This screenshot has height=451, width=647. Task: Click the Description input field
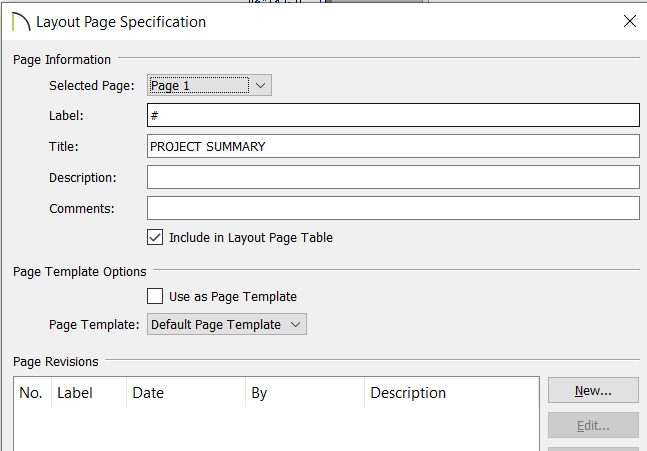point(393,177)
